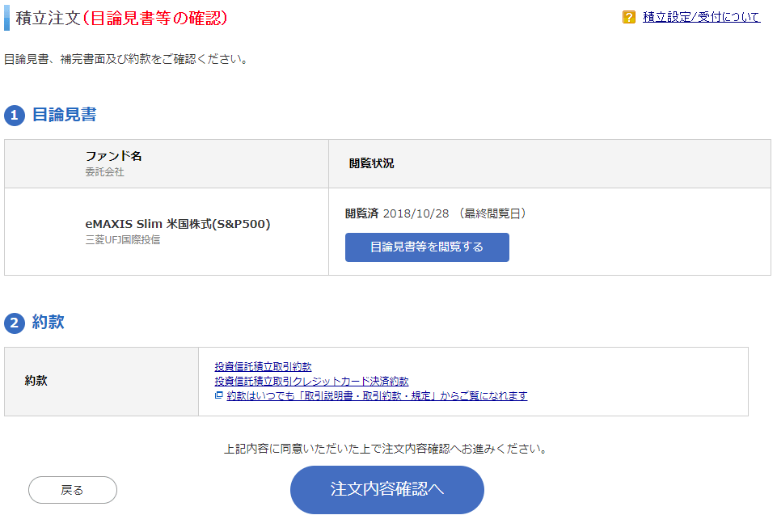Click the 目論見書 section heading
This screenshot has width=777, height=532.
point(65,115)
